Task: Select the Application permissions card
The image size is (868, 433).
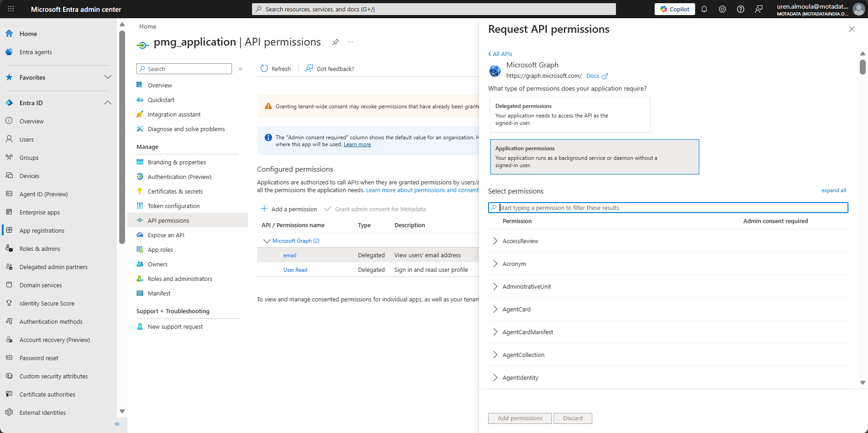Action: (594, 157)
